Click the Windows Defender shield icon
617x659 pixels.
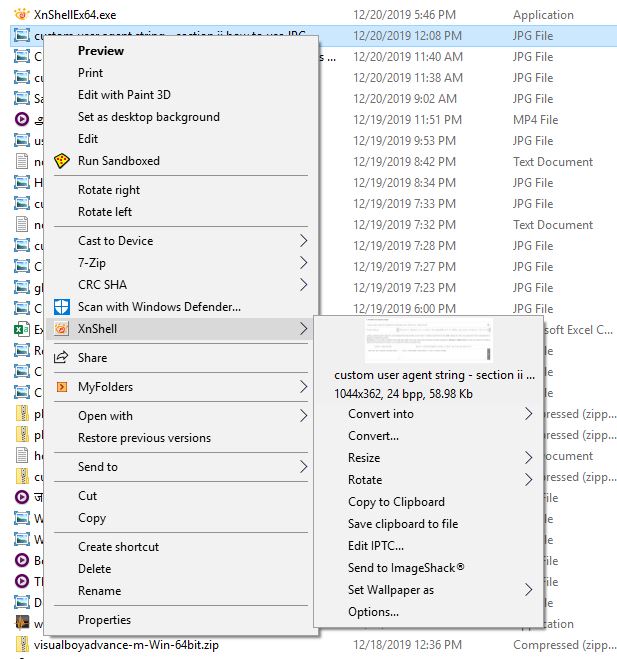click(x=61, y=307)
